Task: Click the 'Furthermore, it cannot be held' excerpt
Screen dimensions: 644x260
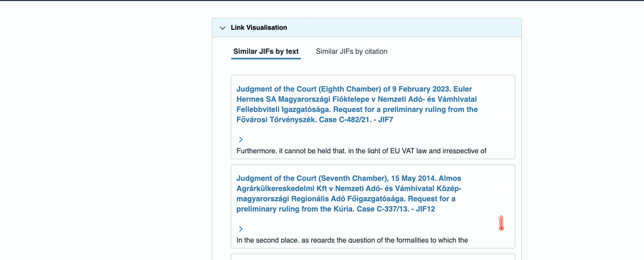Action: point(361,151)
